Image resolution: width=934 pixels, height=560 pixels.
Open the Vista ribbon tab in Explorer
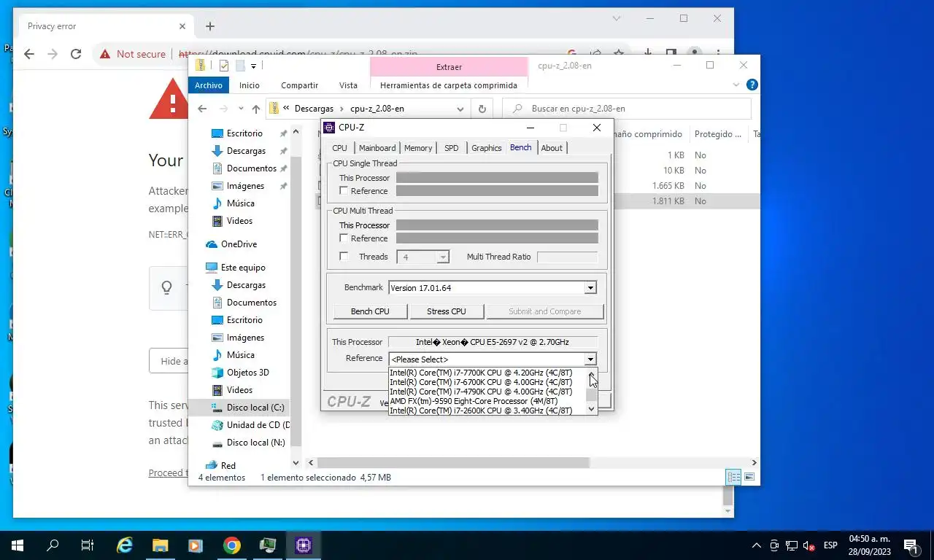[x=349, y=85]
